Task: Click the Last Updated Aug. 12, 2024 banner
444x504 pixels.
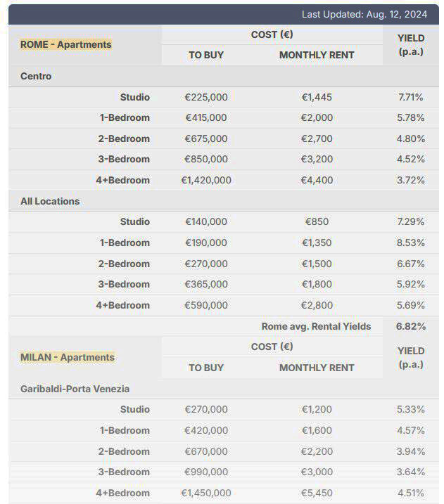Action: [x=224, y=15]
